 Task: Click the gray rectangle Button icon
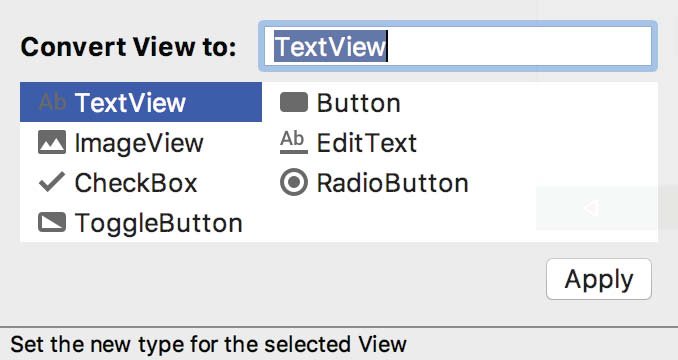pos(294,102)
